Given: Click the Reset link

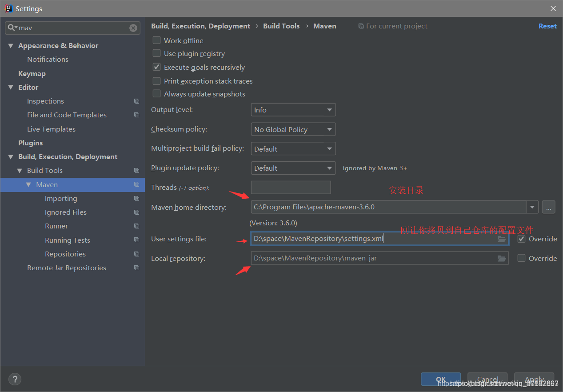Looking at the screenshot, I should coord(547,26).
